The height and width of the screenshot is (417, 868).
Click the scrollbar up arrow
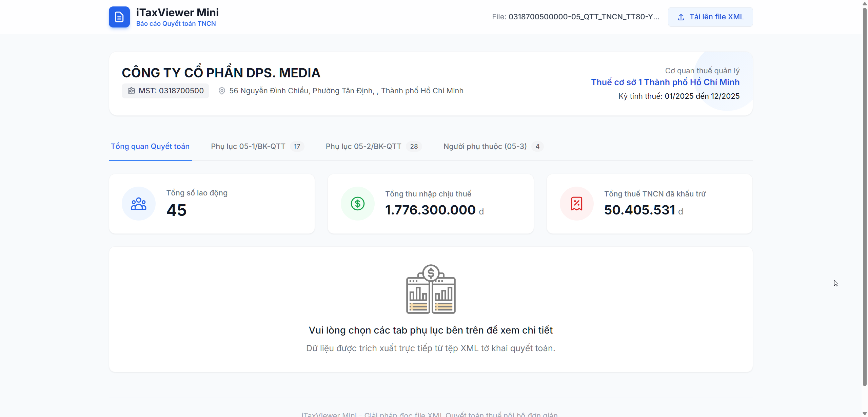pos(865,3)
